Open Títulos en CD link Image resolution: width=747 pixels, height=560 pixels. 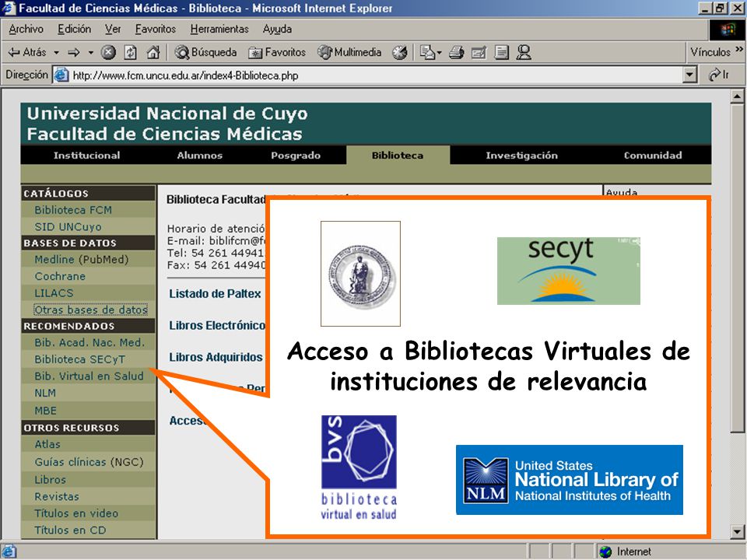coord(70,530)
